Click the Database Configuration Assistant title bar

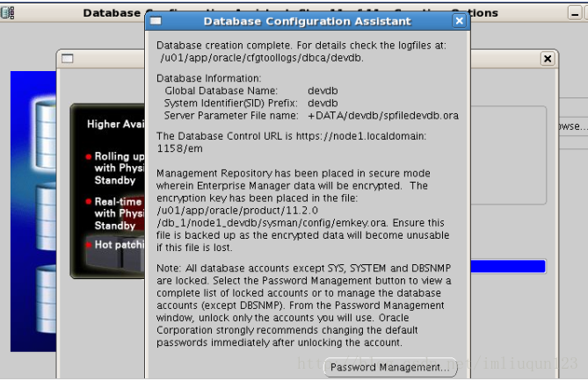[307, 21]
